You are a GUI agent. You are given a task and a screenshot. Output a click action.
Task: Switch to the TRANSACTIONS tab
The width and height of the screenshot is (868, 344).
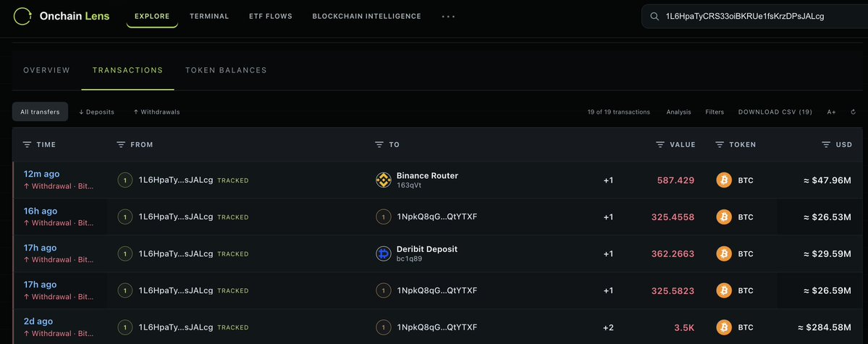(x=128, y=70)
